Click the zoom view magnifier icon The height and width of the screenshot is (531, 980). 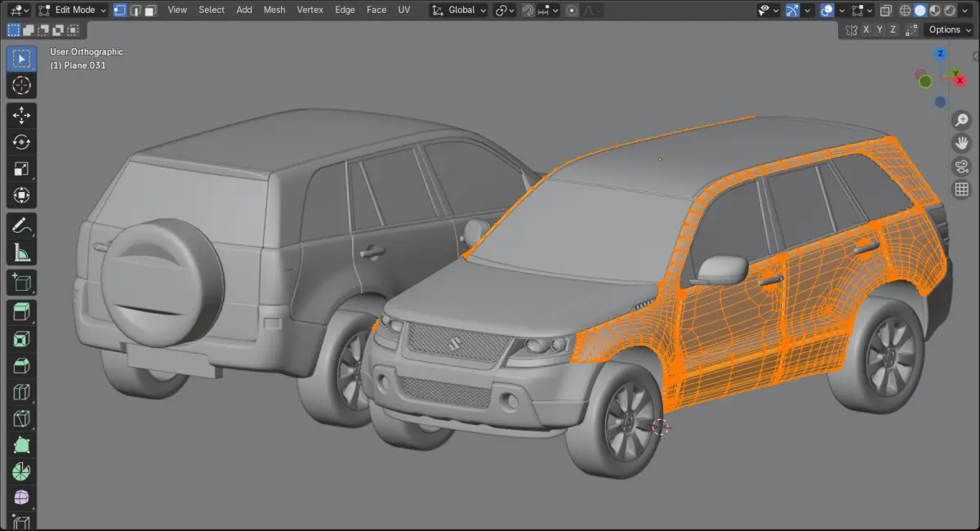point(961,120)
